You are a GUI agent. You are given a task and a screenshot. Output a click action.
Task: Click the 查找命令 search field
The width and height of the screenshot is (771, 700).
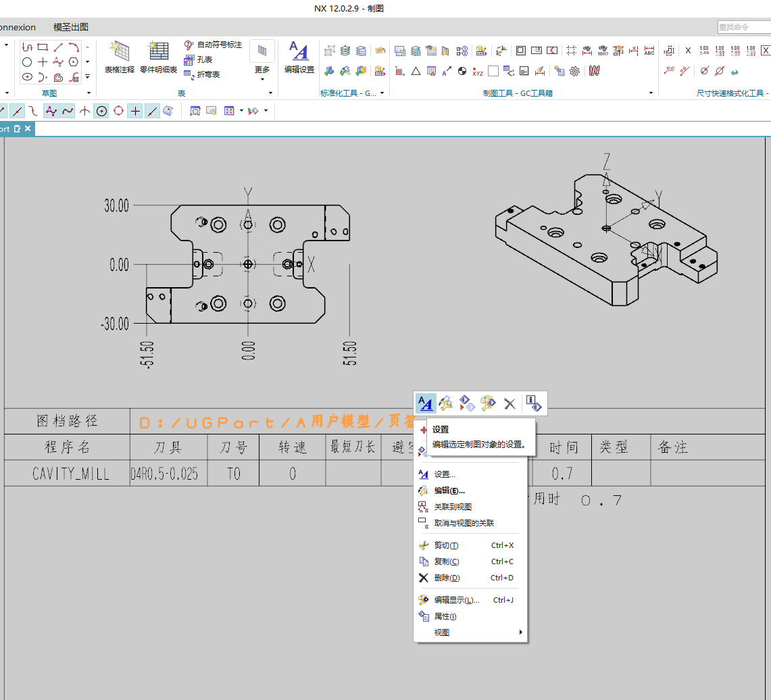744,27
